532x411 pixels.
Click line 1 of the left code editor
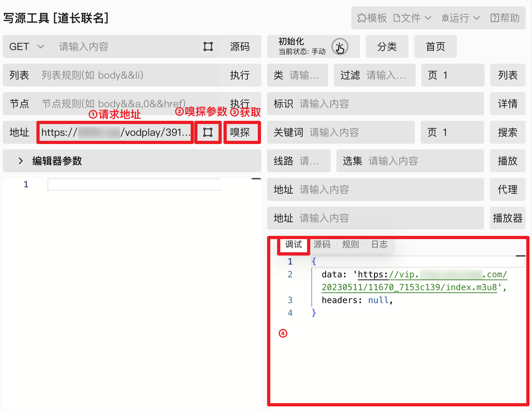[134, 184]
